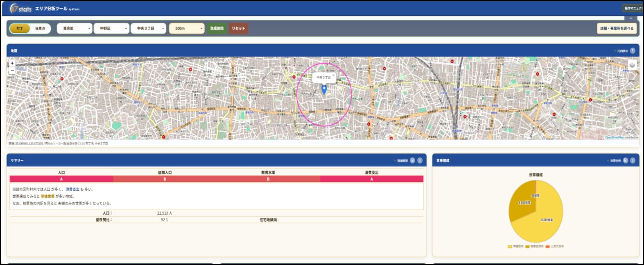This screenshot has width=644, height=265.
Task: Open help icon in the map panel header
Action: 633,50
